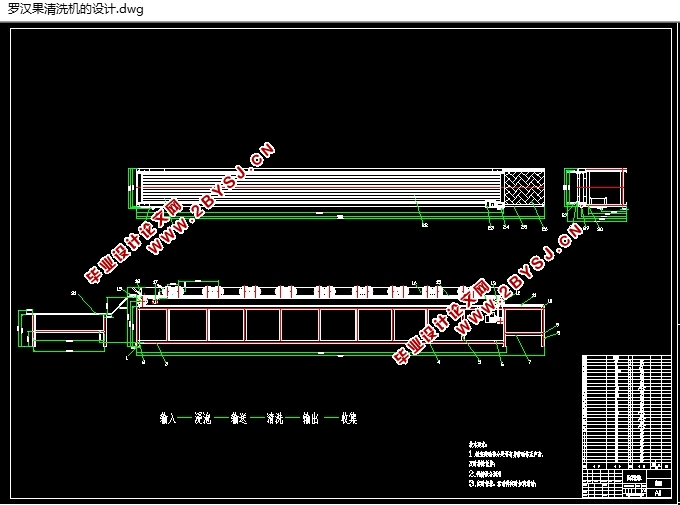Click the parts list table at right
This screenshot has width=680, height=505.
click(627, 409)
